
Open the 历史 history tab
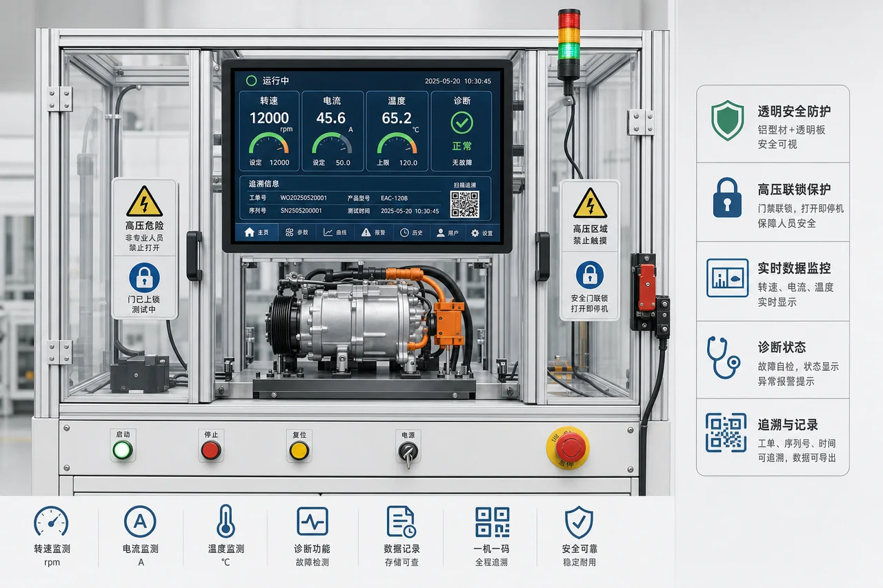411,233
